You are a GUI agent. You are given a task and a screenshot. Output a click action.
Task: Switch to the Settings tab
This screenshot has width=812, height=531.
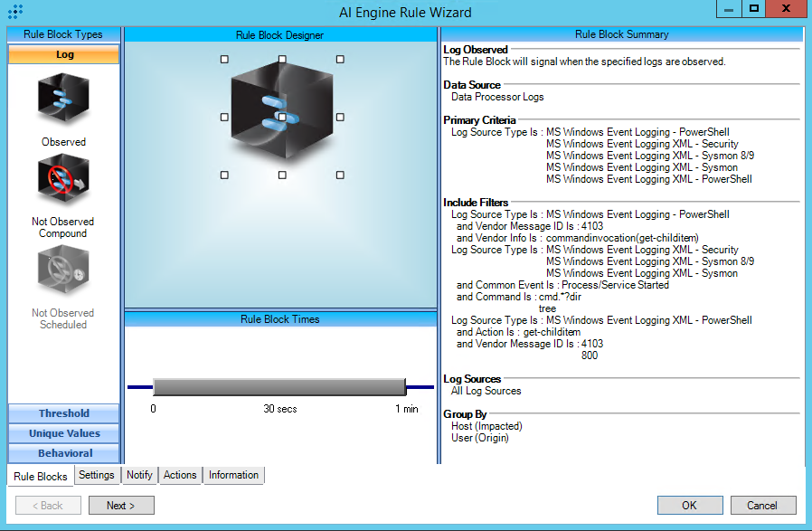(96, 475)
